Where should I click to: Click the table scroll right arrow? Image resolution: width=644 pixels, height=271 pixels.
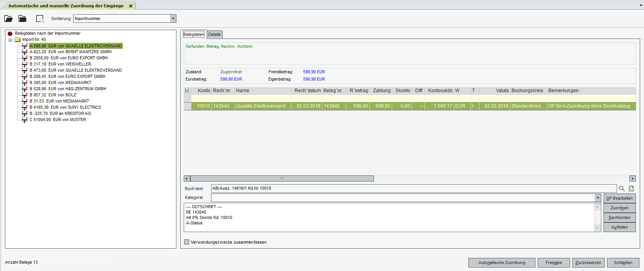(632, 178)
